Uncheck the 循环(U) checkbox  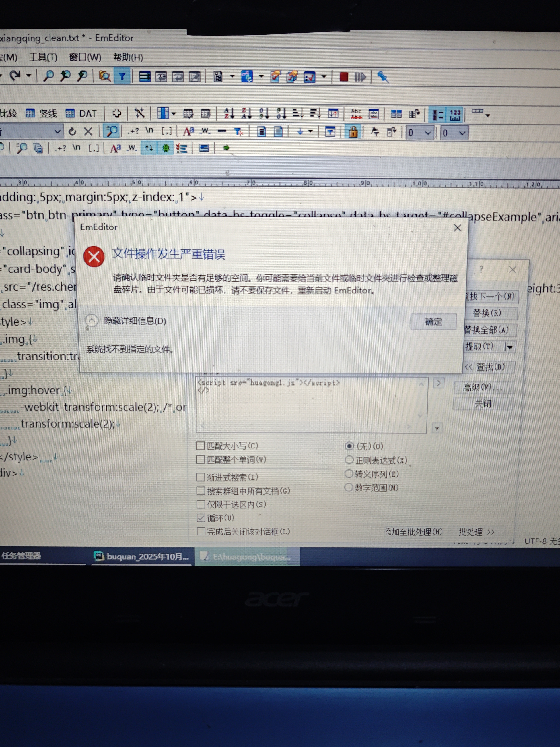pyautogui.click(x=201, y=518)
